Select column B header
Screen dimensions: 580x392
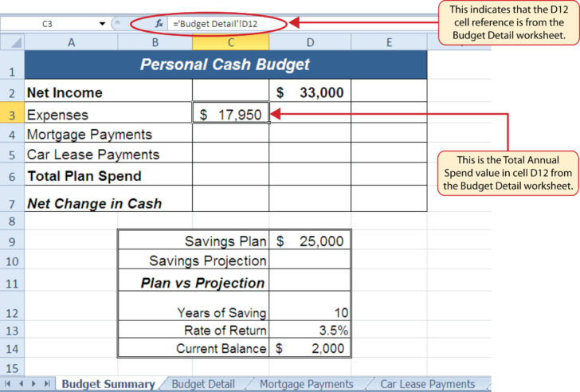[155, 42]
